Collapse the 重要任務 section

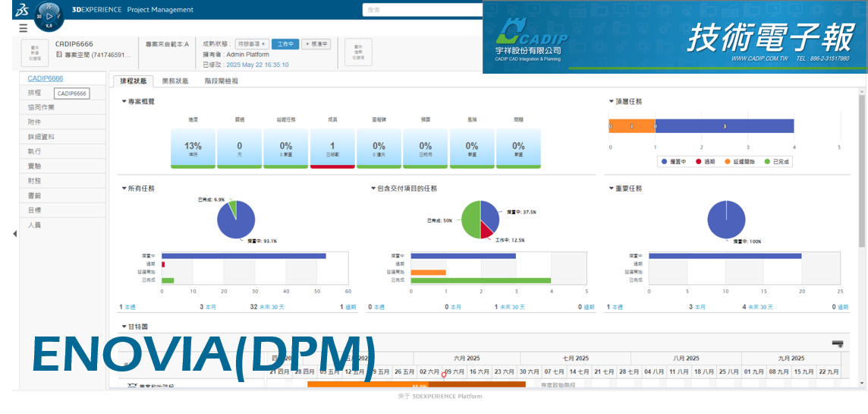click(x=611, y=188)
